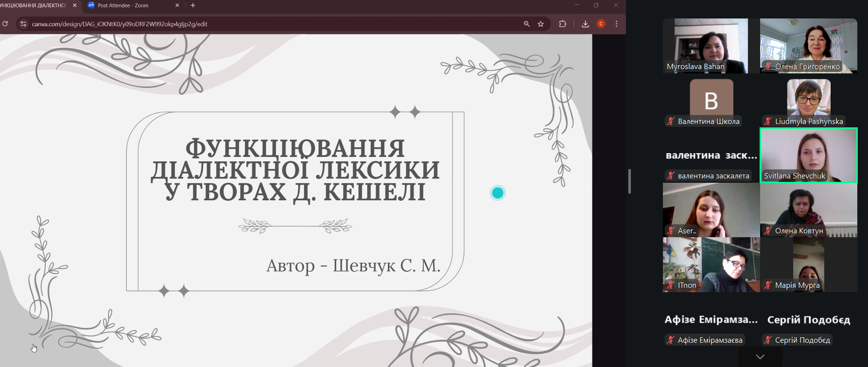Image resolution: width=868 pixels, height=367 pixels.
Task: Click muted mic icon beside Олена Григоренко
Action: click(768, 67)
